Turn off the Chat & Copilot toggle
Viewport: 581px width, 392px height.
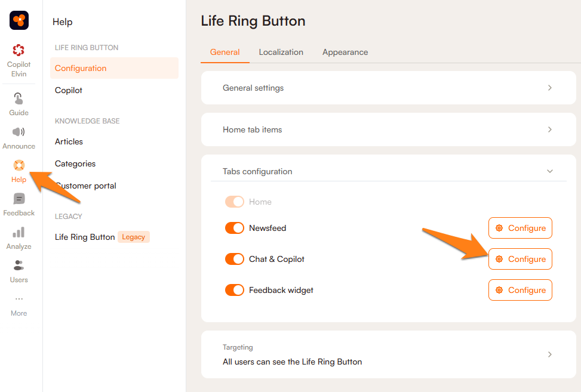pyautogui.click(x=235, y=259)
